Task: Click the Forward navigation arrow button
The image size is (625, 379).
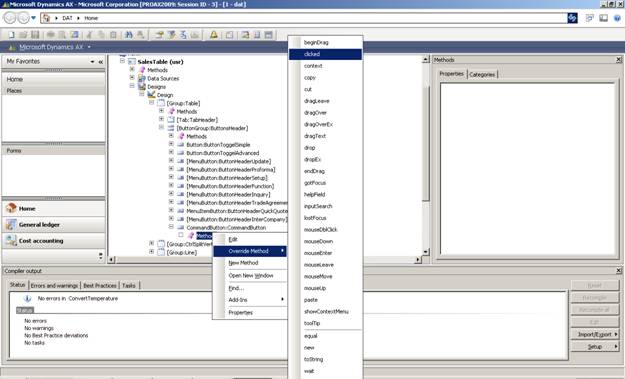Action: 24,18
